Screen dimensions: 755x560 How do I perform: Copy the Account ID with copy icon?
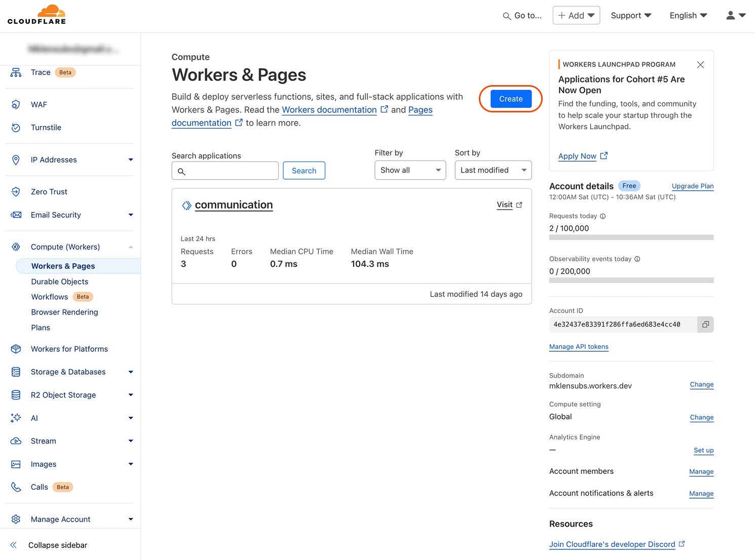click(705, 325)
